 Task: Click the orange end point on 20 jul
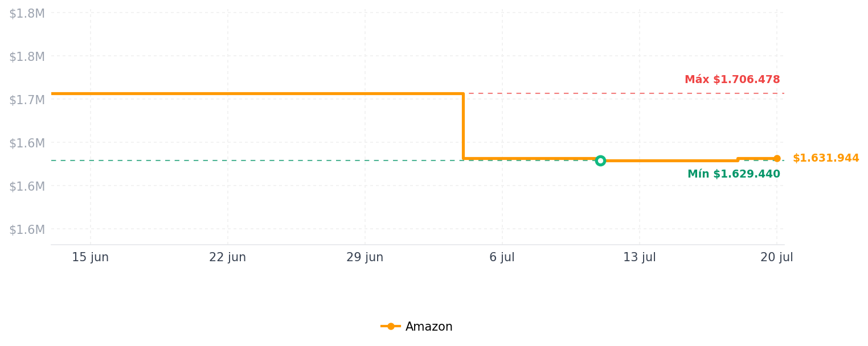(777, 159)
